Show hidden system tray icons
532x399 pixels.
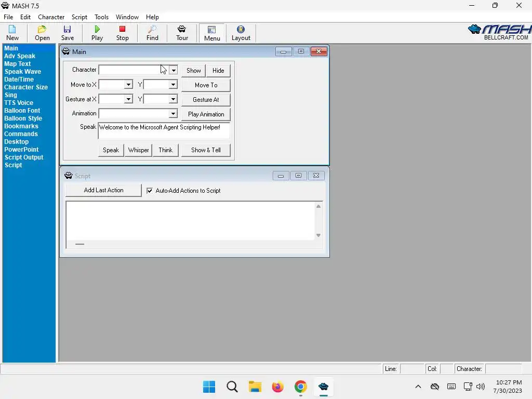point(418,387)
